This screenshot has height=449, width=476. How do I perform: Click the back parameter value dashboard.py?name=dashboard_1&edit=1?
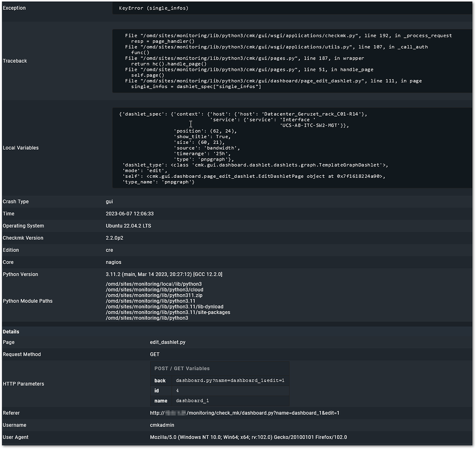tap(230, 381)
